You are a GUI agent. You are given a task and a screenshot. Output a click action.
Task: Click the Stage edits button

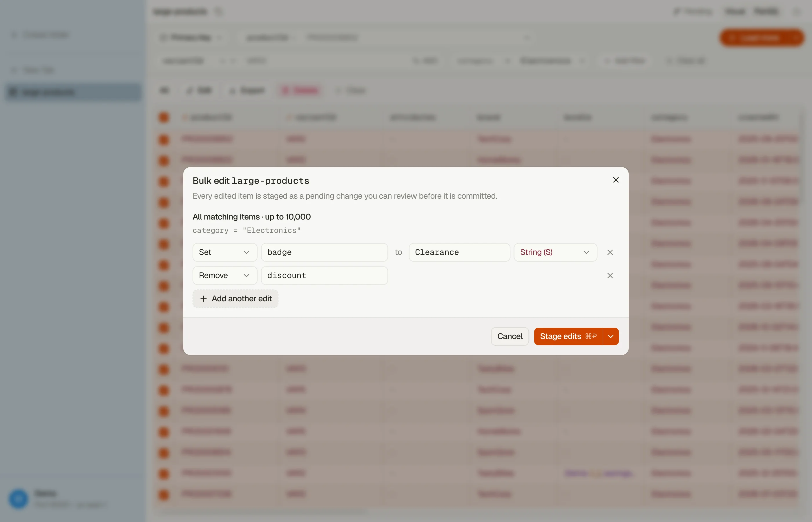pyautogui.click(x=568, y=336)
